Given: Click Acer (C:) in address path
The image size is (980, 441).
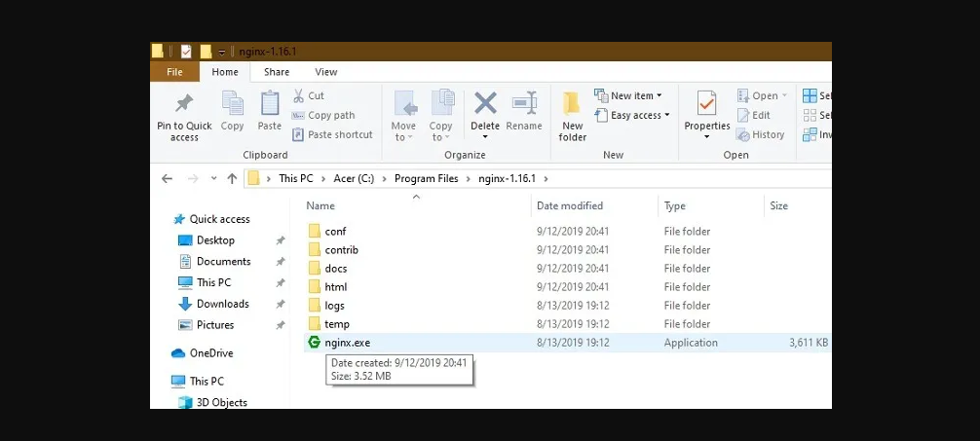Looking at the screenshot, I should click(354, 178).
